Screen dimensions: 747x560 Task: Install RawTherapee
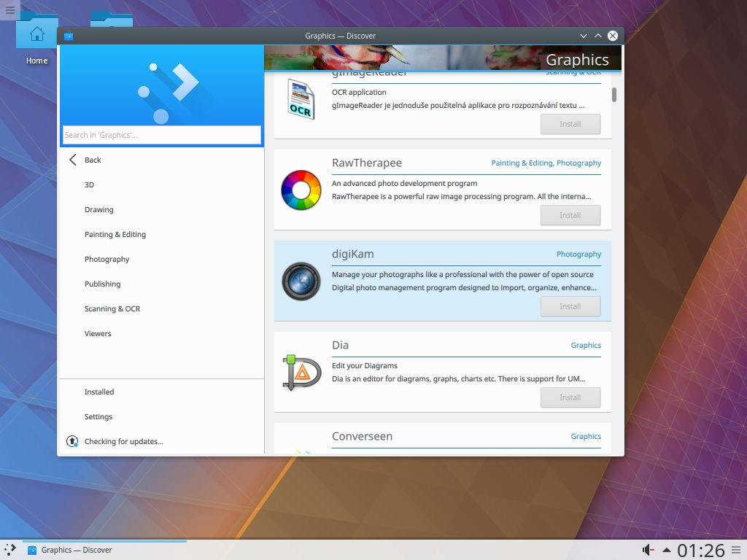tap(570, 215)
